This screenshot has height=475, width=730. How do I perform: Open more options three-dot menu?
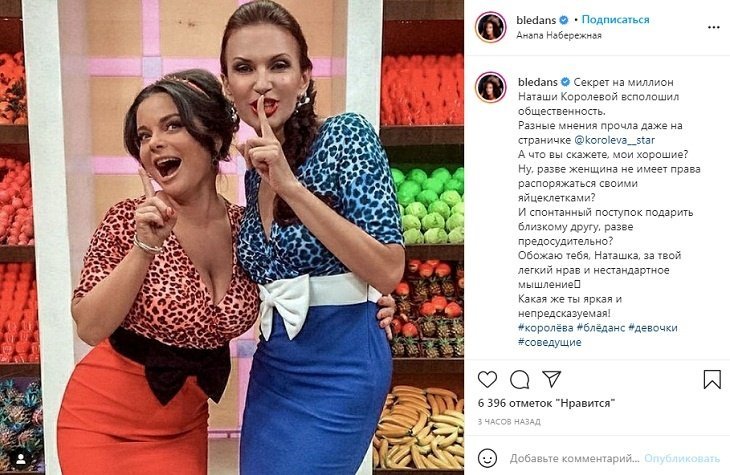coord(713,27)
